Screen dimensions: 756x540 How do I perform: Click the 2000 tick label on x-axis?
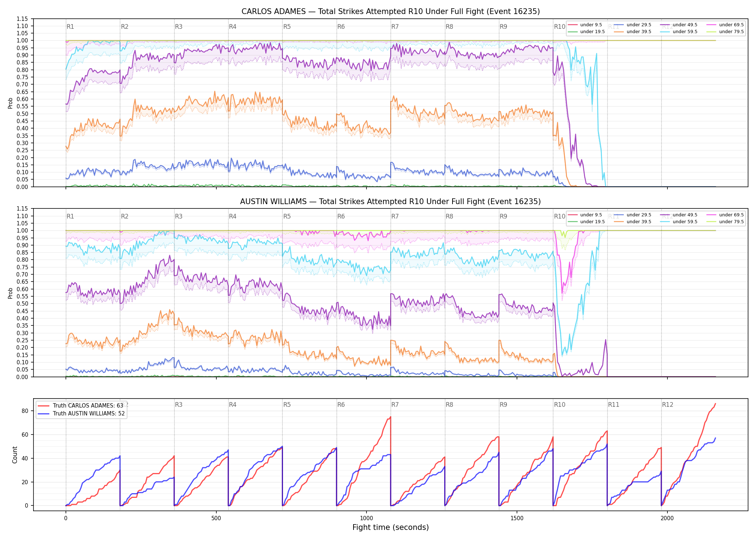pyautogui.click(x=667, y=518)
